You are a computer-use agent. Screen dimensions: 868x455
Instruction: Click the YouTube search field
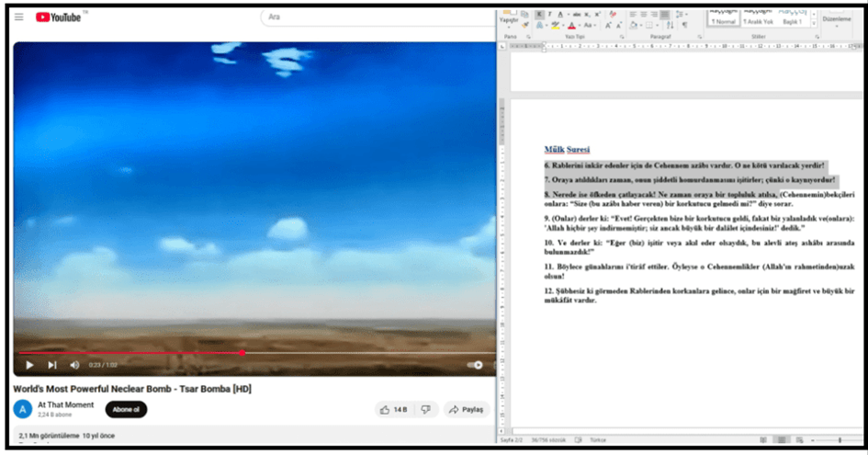coord(367,17)
